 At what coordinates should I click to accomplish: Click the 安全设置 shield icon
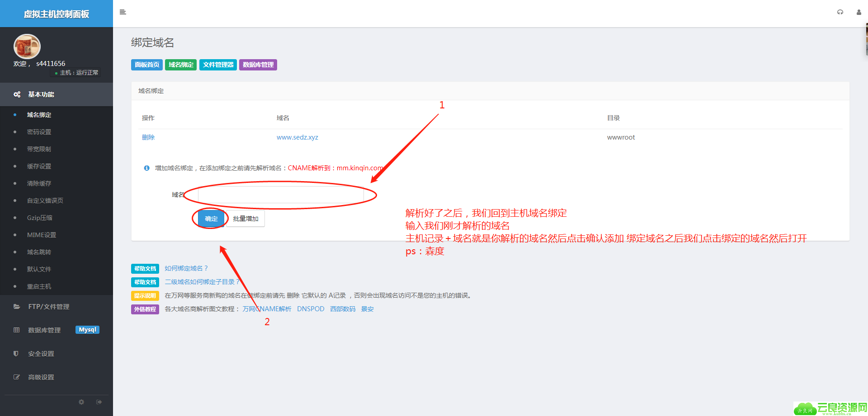coord(16,354)
